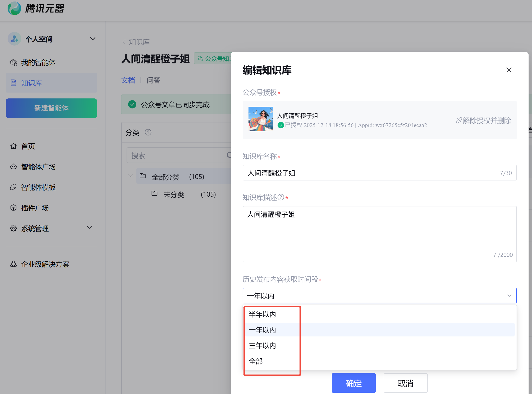The height and width of the screenshot is (394, 532).
Task: Switch to the 问答 tab
Action: 153,80
